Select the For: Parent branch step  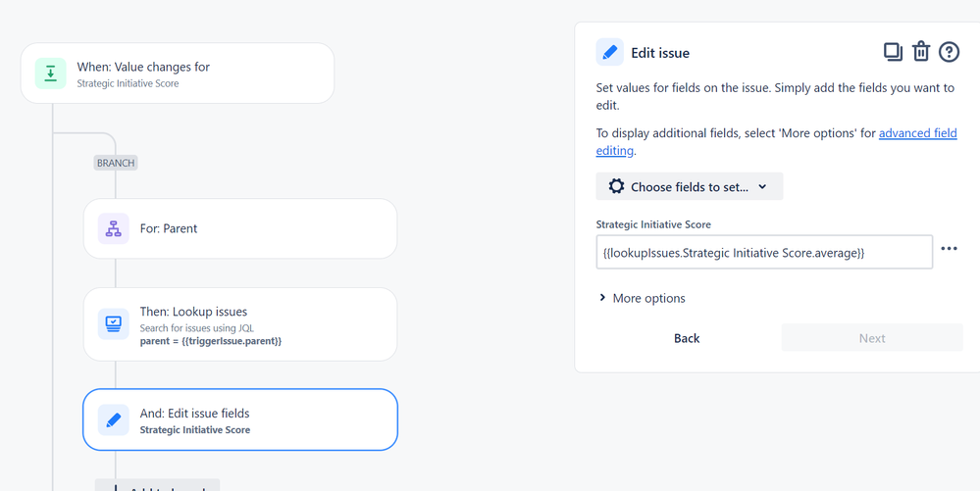(240, 229)
